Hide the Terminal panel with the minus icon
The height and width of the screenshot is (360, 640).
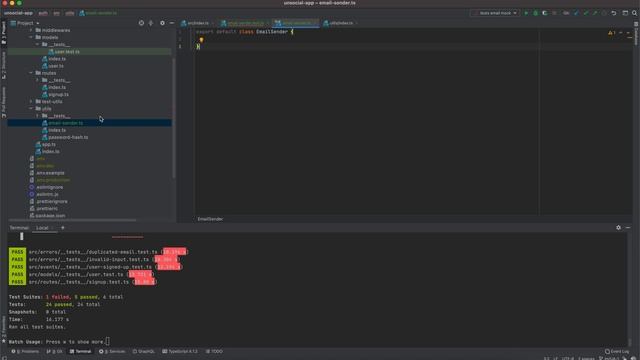[628, 228]
